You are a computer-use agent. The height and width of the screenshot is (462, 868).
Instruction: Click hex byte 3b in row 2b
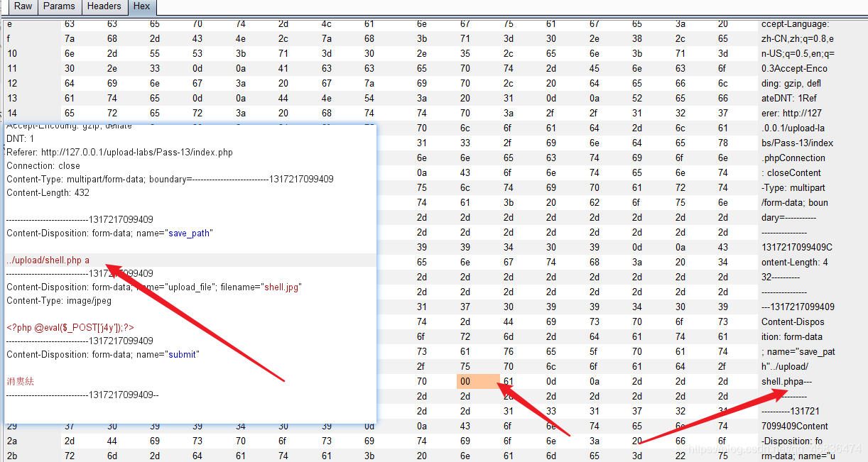(x=369, y=456)
